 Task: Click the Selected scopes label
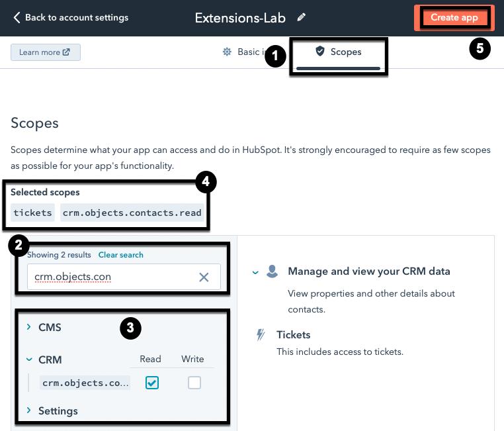[45, 192]
